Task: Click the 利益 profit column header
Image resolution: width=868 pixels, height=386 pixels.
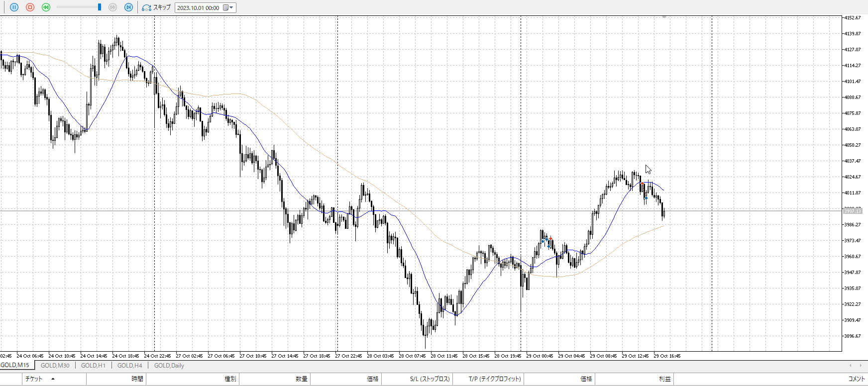Action: [x=664, y=379]
